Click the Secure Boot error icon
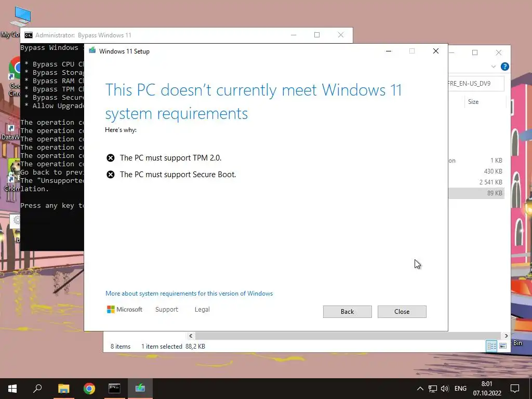 110,175
